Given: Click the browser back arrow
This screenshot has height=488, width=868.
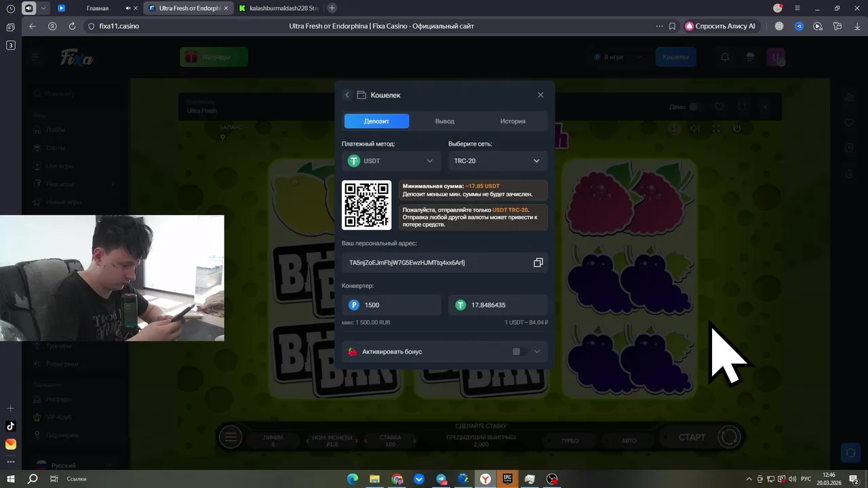Looking at the screenshot, I should point(33,26).
